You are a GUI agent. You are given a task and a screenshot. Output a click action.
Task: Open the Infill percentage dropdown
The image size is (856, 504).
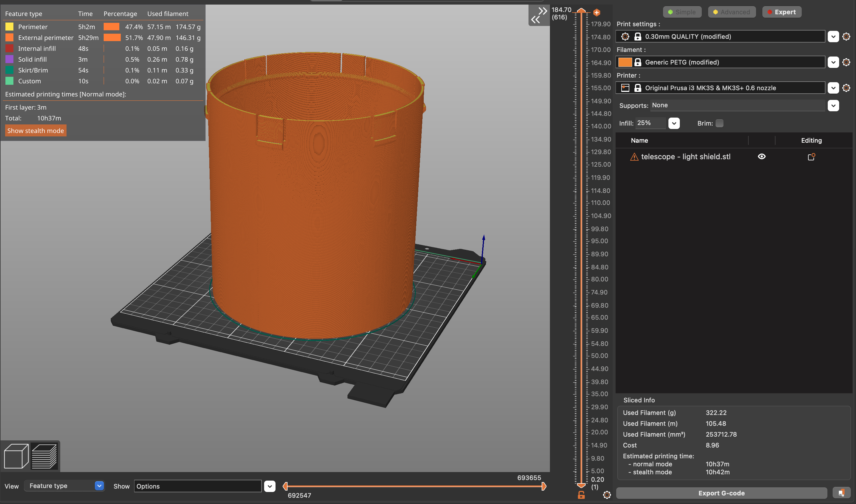pyautogui.click(x=674, y=123)
